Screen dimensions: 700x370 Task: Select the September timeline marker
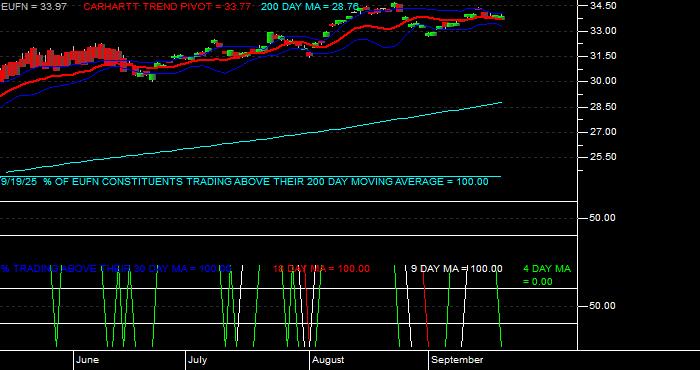(458, 360)
